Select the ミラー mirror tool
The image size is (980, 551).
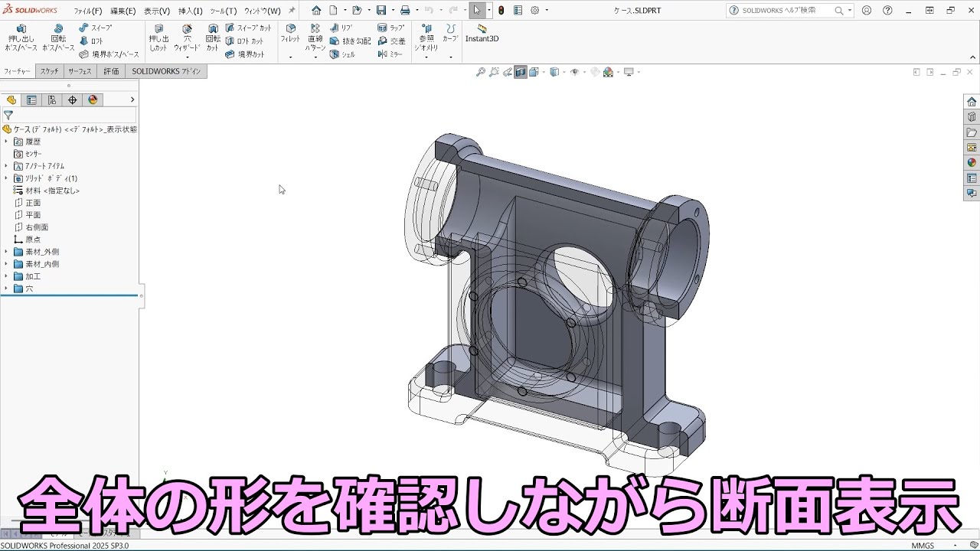(390, 54)
